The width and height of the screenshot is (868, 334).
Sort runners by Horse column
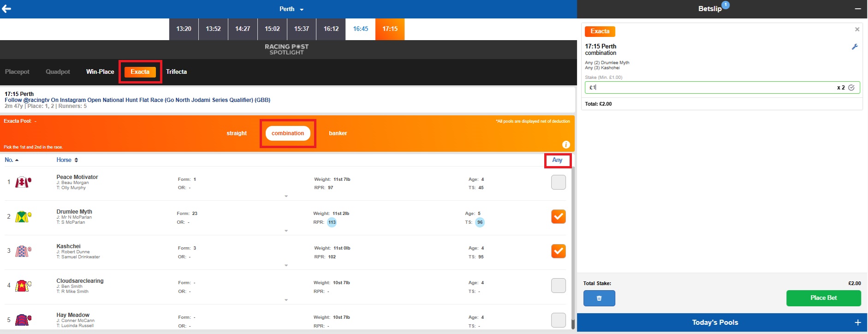point(67,160)
